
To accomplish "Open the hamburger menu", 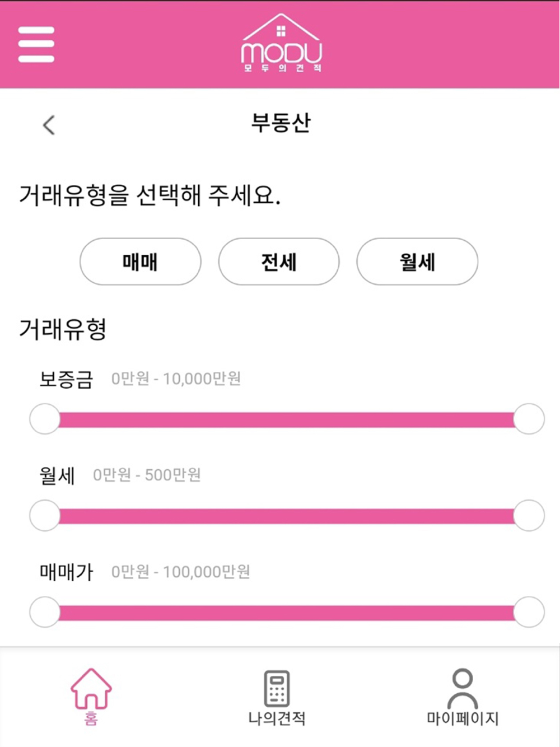I will pos(36,44).
